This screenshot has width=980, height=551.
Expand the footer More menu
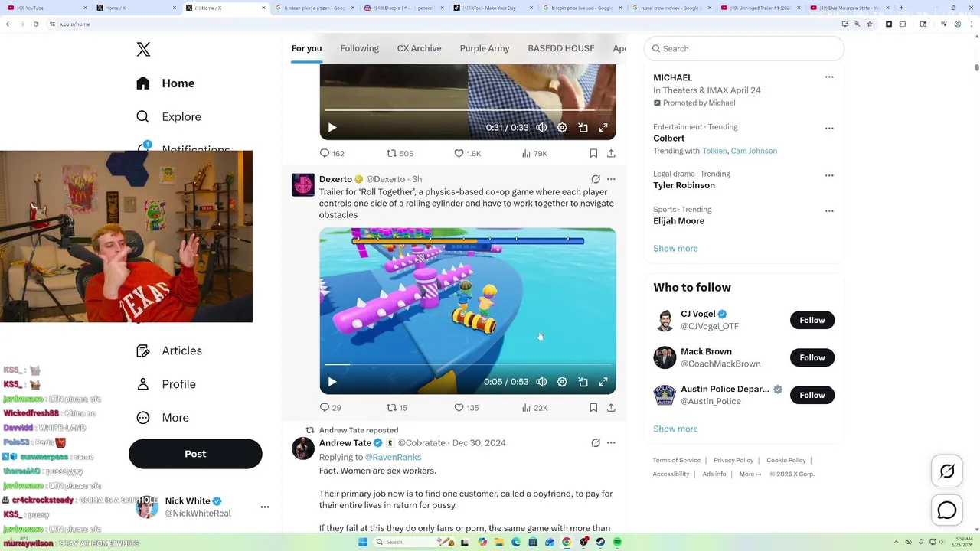coord(750,474)
